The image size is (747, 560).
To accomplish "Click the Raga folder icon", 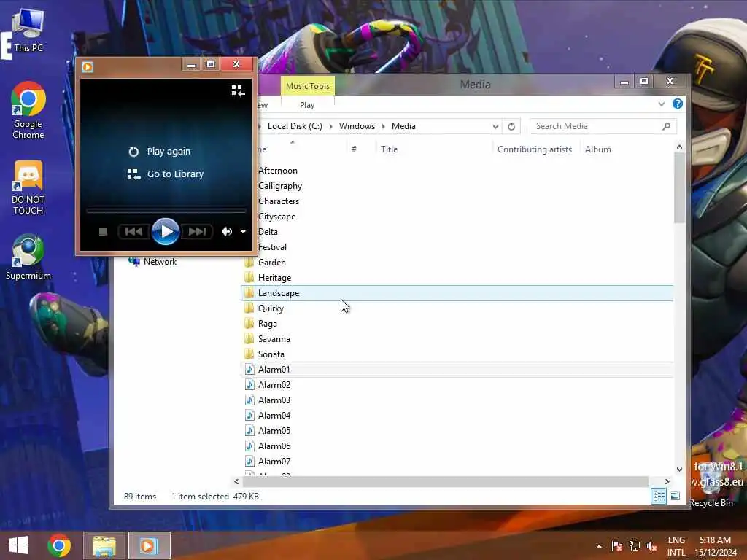I will [249, 323].
